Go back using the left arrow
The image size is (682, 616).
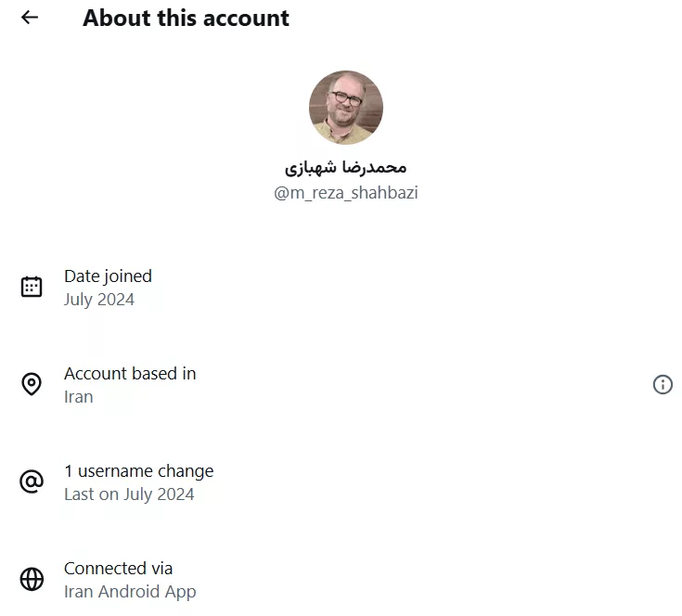30,17
